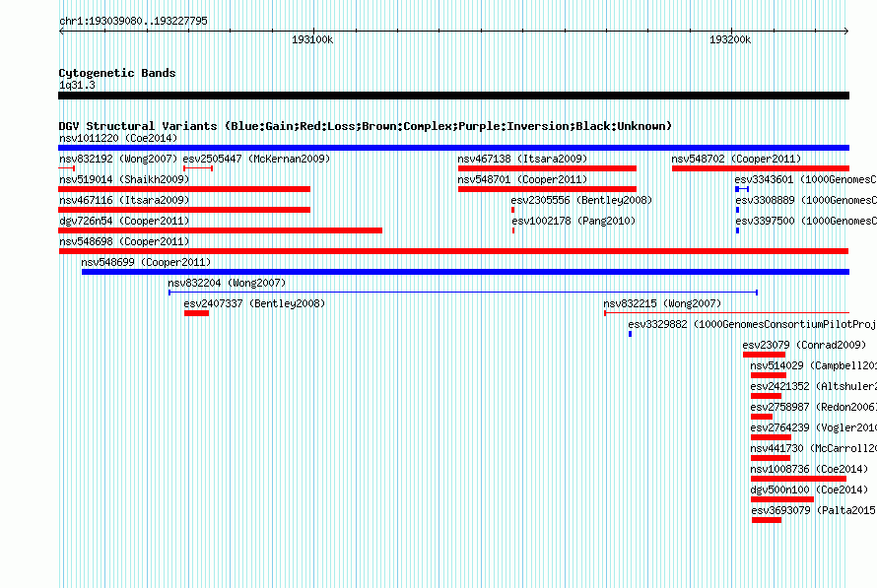
Task: Click the nsv441730 (McCarroll) label
Action: 813,448
